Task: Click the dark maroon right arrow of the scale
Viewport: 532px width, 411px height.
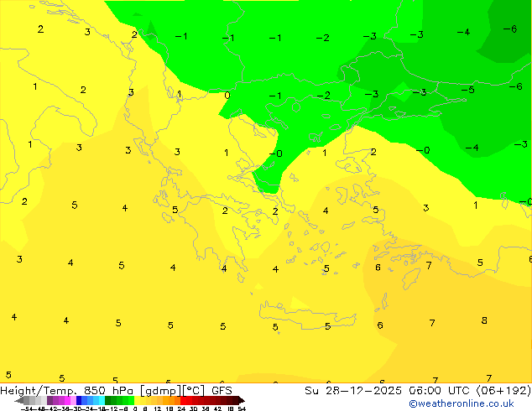Action: [x=242, y=401]
